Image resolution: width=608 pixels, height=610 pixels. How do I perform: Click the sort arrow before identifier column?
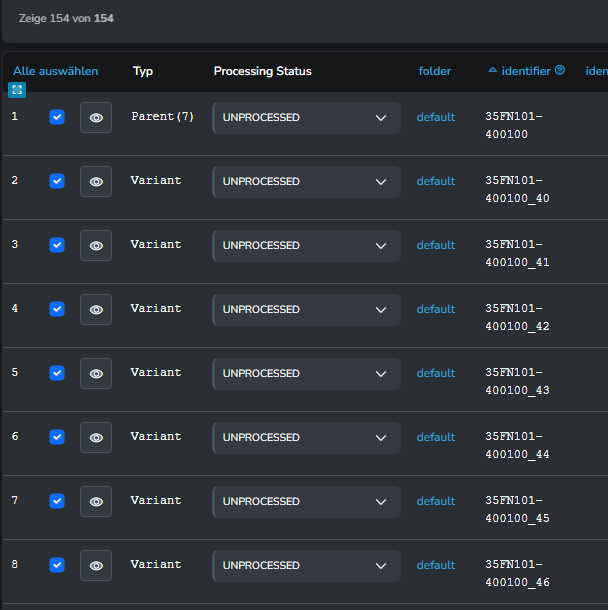coord(492,71)
